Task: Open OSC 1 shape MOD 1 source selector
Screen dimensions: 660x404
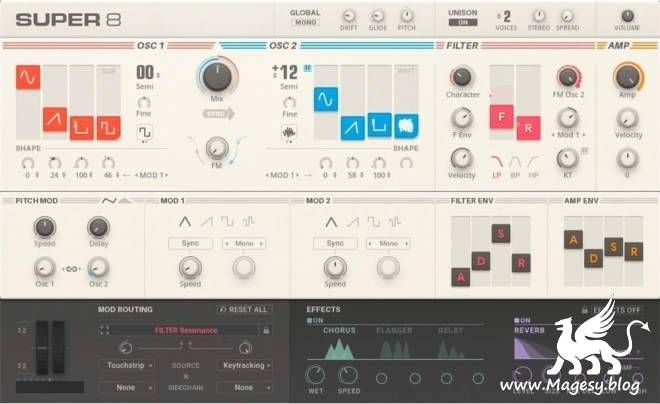Action: [x=152, y=175]
